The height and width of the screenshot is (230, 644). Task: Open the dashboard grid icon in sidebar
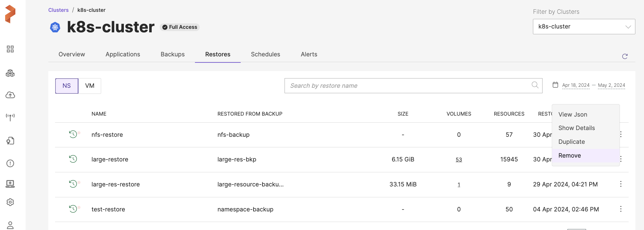(x=10, y=49)
